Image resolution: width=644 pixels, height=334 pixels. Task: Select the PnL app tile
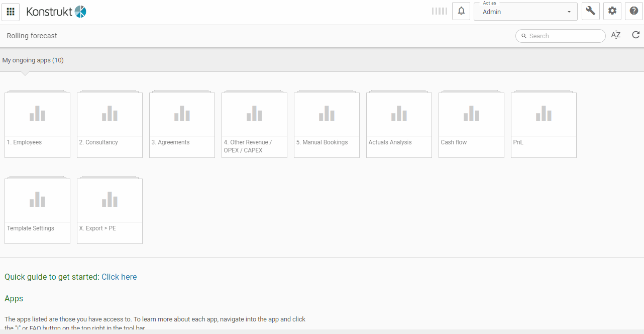tap(544, 125)
